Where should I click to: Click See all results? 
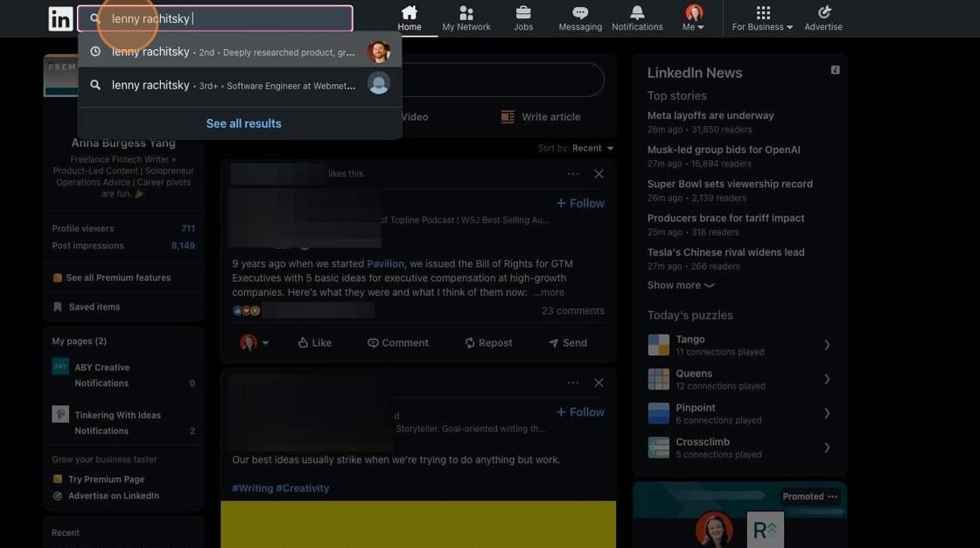tap(244, 123)
